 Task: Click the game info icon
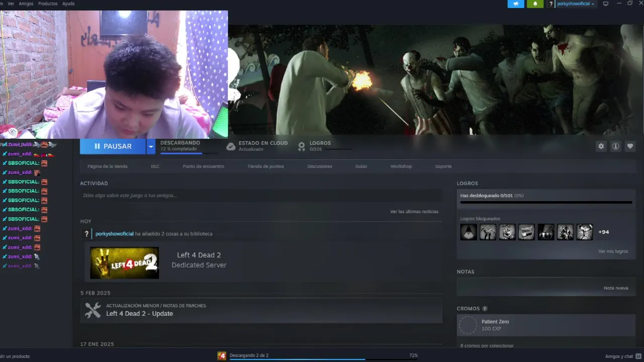pos(615,146)
